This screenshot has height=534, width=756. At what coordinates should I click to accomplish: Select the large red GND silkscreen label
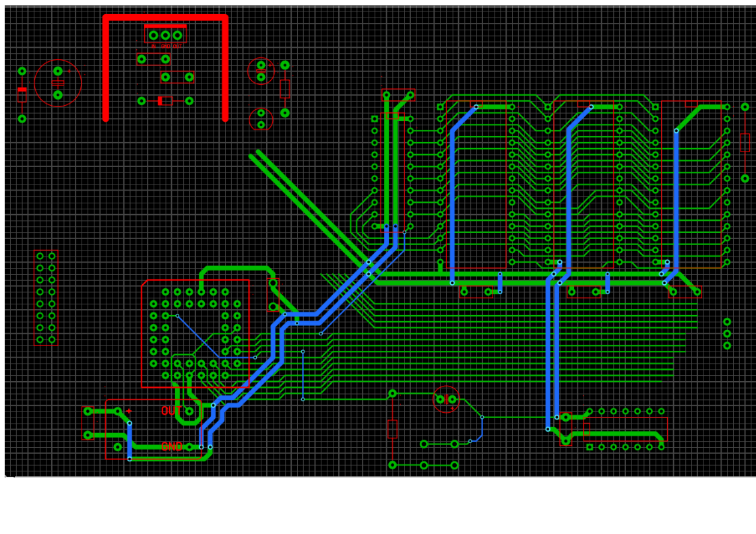(172, 446)
